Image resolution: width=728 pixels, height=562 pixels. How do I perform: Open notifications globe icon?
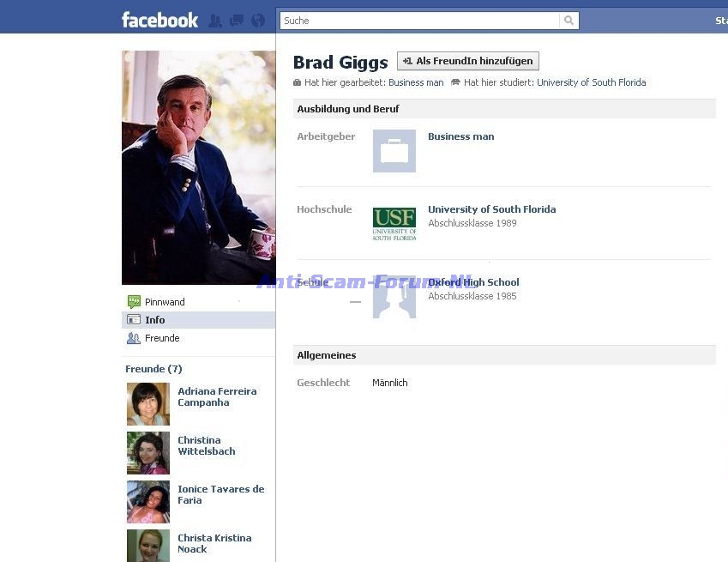258,21
